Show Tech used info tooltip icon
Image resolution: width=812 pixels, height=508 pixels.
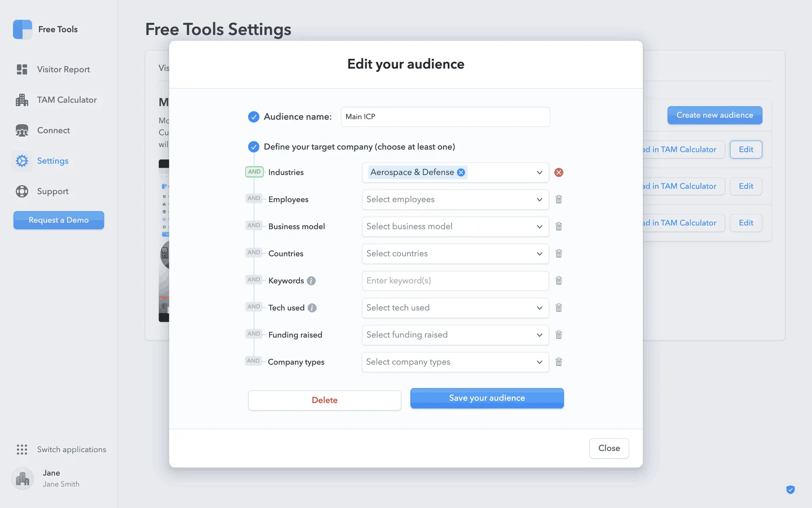click(x=312, y=308)
